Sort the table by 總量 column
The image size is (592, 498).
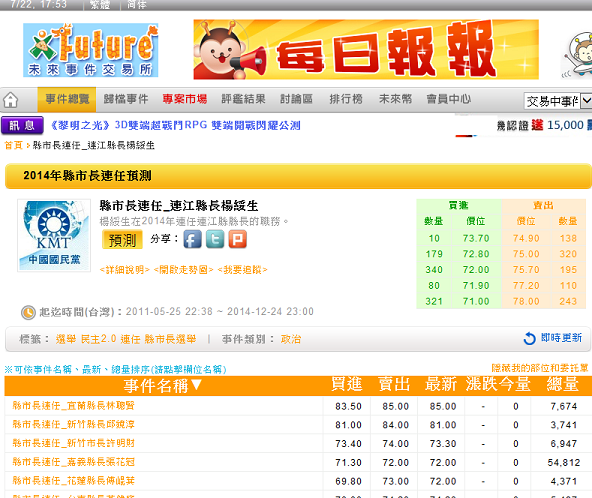point(563,385)
